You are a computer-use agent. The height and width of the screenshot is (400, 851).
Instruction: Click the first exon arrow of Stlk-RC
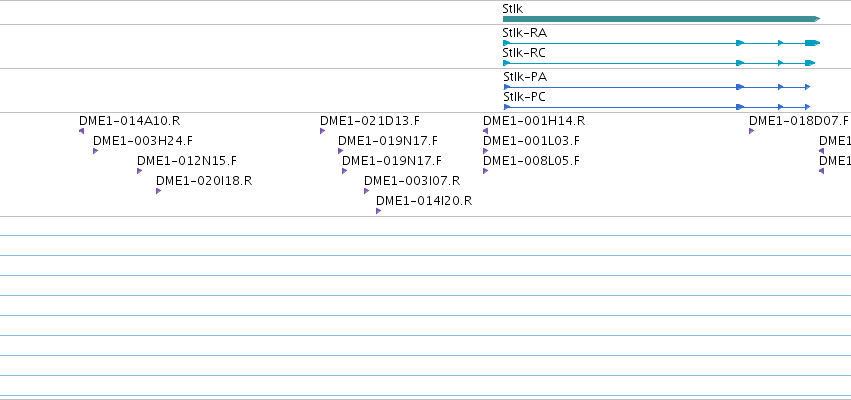coord(507,63)
